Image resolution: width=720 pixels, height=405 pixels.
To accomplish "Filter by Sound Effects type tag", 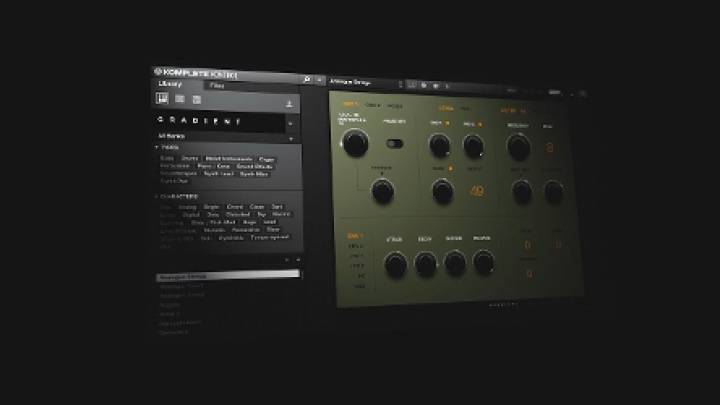I will point(255,167).
